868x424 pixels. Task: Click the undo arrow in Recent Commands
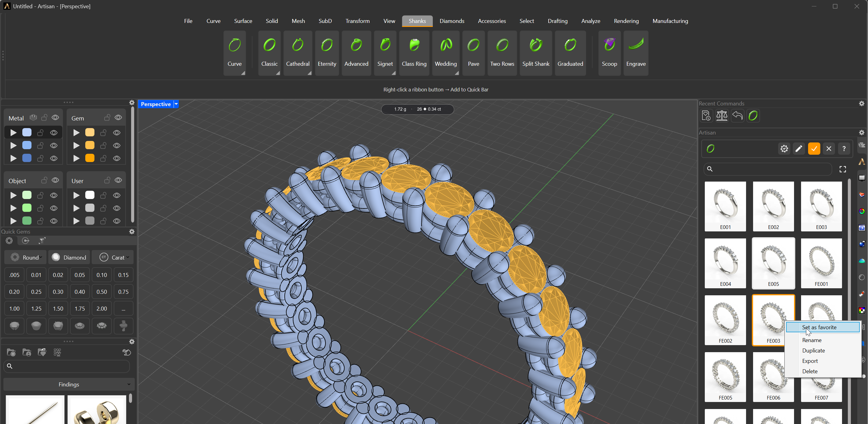[x=737, y=116]
